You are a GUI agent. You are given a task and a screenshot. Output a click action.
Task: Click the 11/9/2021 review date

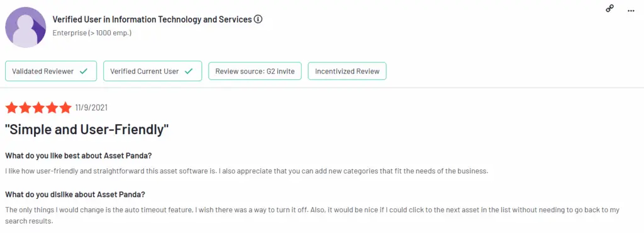coord(91,108)
